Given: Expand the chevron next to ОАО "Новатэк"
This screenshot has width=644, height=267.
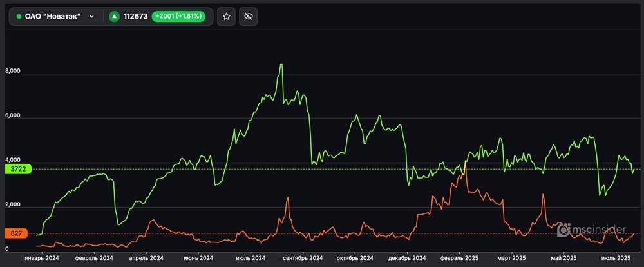Looking at the screenshot, I should click(91, 17).
